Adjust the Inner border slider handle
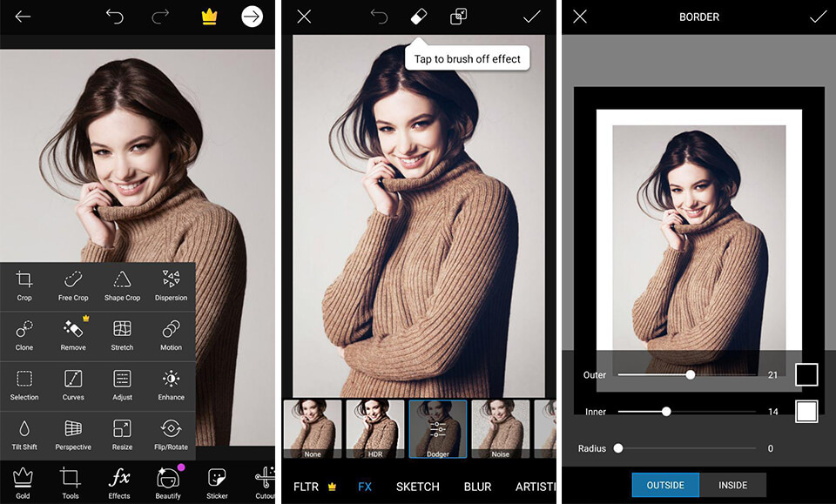Viewport: 836px width, 504px height. click(666, 412)
